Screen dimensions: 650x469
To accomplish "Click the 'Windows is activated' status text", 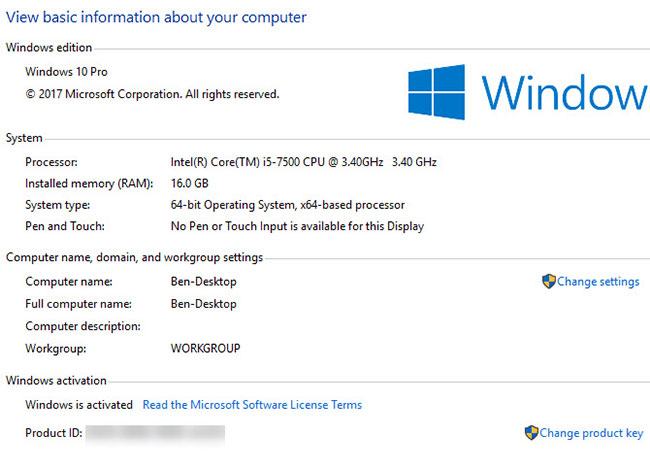I will click(x=79, y=405).
